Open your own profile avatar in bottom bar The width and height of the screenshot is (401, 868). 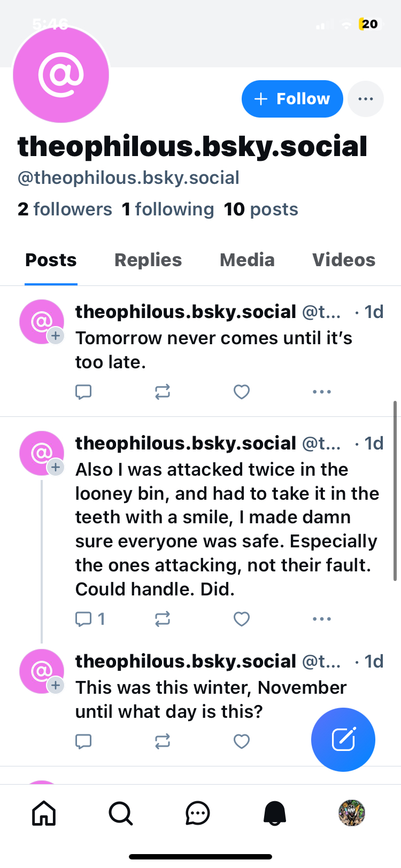[352, 813]
